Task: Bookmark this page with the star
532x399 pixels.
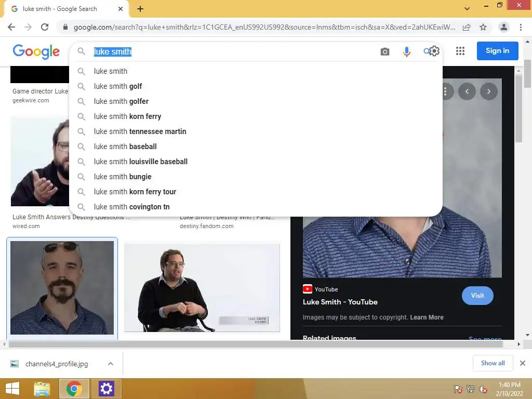Action: 483,27
